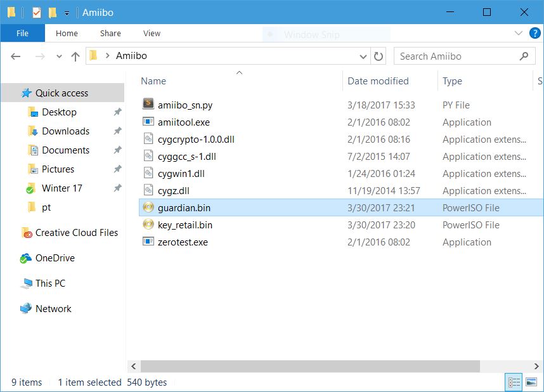Click the key_retail.bin disc icon
The height and width of the screenshot is (392, 544).
[x=148, y=225]
